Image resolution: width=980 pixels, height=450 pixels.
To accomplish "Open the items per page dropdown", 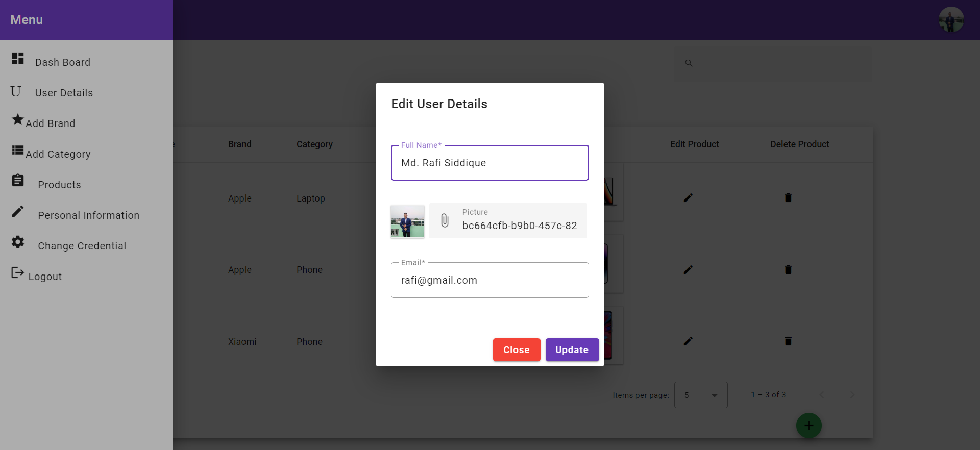I will tap(700, 395).
